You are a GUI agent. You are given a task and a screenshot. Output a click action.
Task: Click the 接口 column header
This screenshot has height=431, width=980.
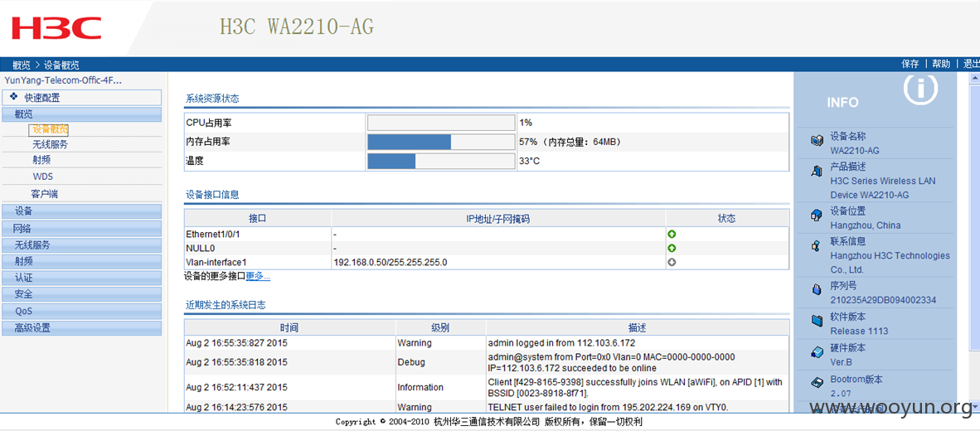click(x=258, y=219)
